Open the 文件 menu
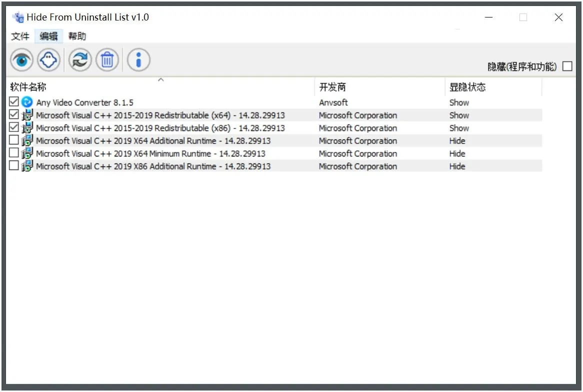The width and height of the screenshot is (583, 392). pyautogui.click(x=20, y=36)
